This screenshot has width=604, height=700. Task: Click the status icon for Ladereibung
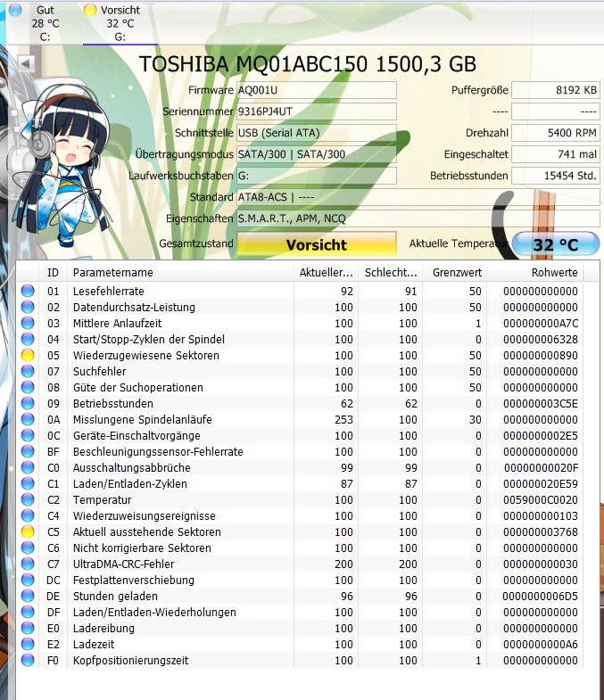pos(28,629)
